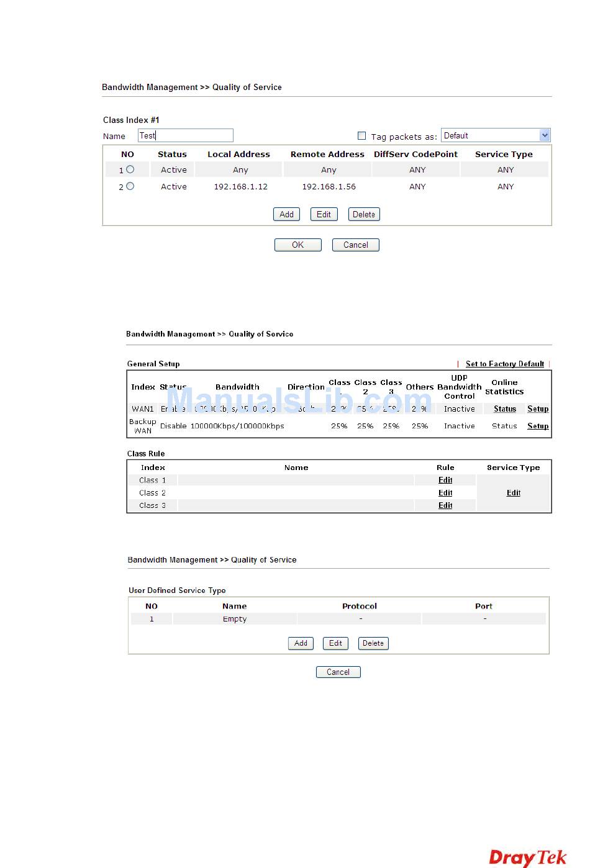The height and width of the screenshot is (868, 590).
Task: Select remote address 192.168.1.56 cell
Action: [329, 186]
